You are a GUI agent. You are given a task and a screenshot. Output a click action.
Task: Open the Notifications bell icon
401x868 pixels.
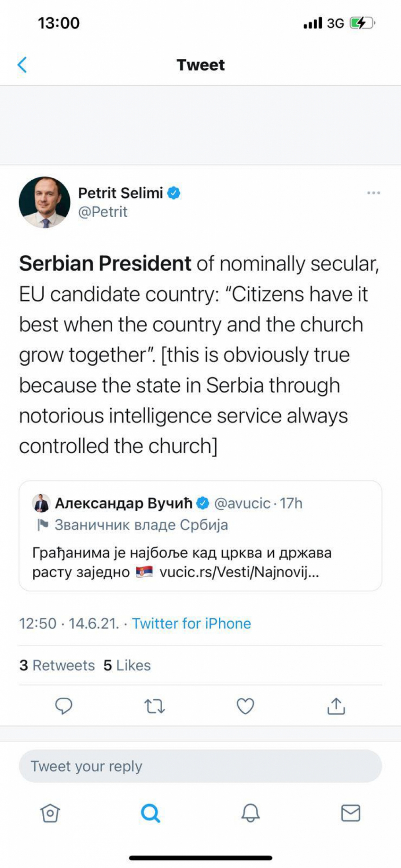tap(251, 813)
